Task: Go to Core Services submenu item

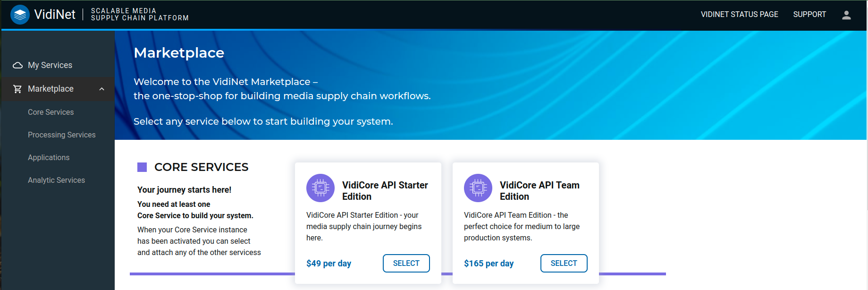Action: point(51,112)
